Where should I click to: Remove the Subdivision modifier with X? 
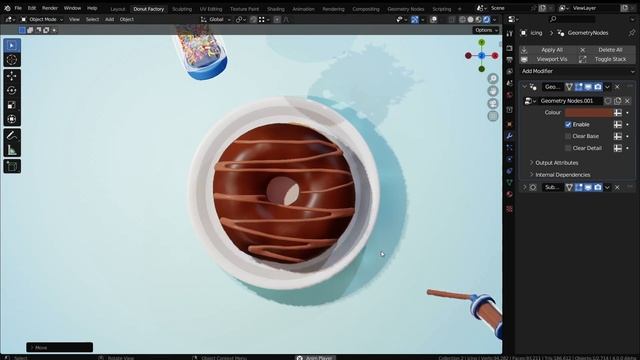(x=617, y=187)
